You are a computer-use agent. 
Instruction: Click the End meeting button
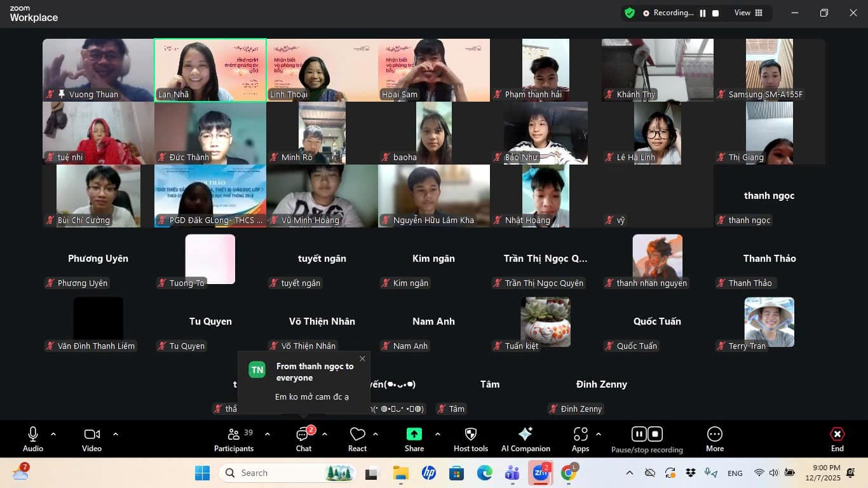[837, 438]
